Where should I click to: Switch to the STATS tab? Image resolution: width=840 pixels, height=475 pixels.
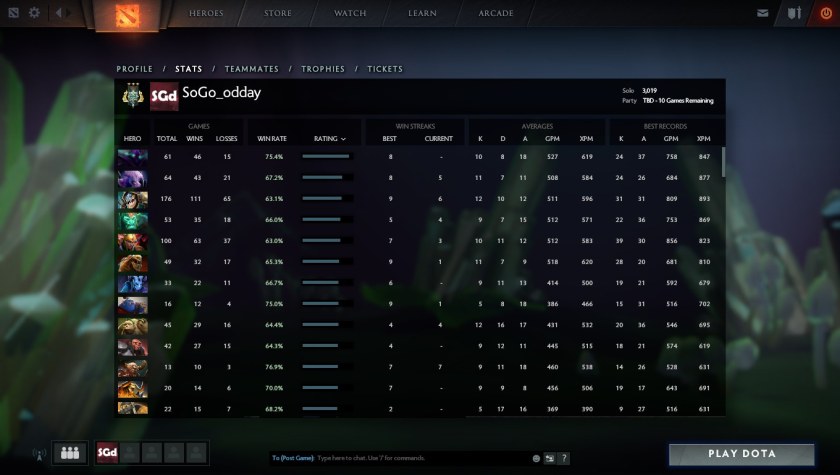coord(189,69)
